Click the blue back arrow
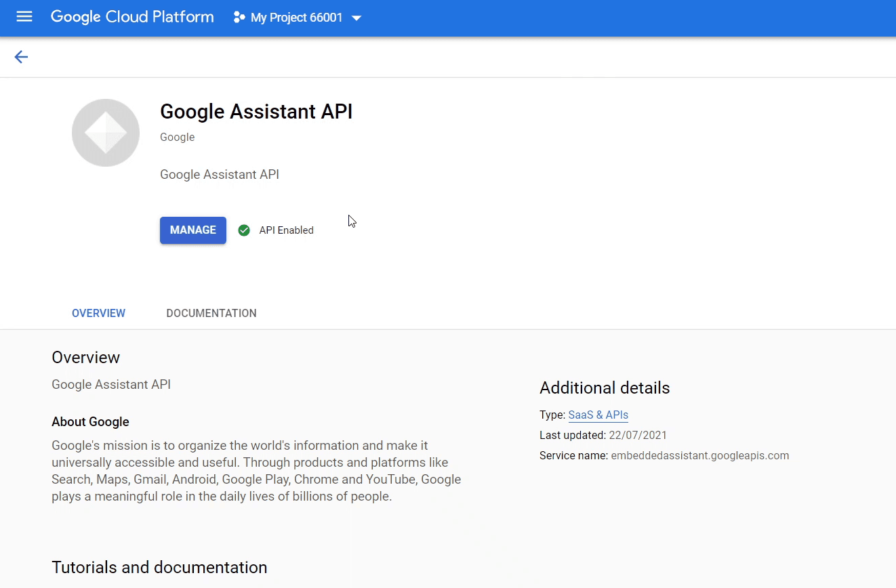Viewport: 896px width, 588px height. pos(21,57)
